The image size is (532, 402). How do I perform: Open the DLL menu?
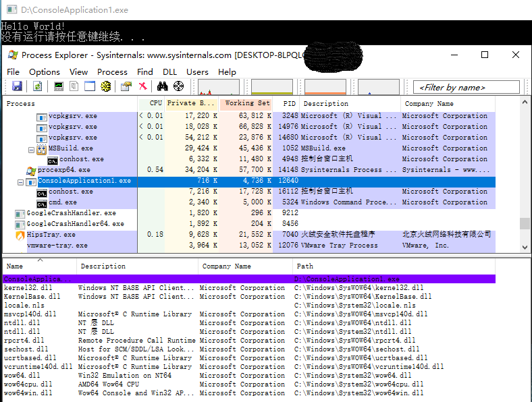[169, 72]
